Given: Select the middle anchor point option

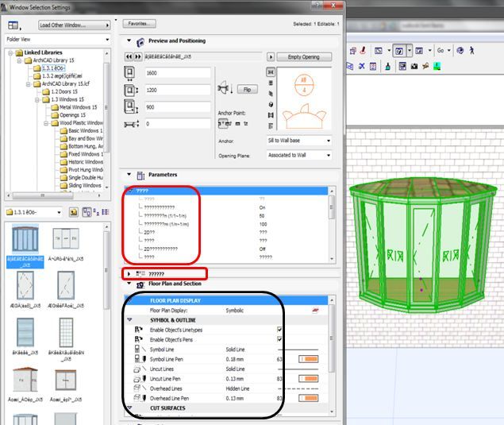Looking at the screenshot, I should [237, 124].
